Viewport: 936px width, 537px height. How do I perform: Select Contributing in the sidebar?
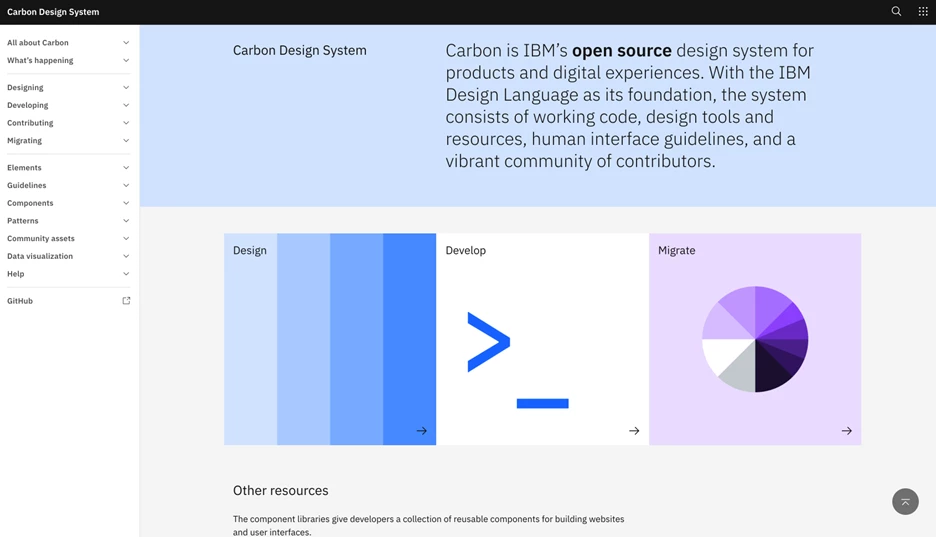(x=30, y=123)
